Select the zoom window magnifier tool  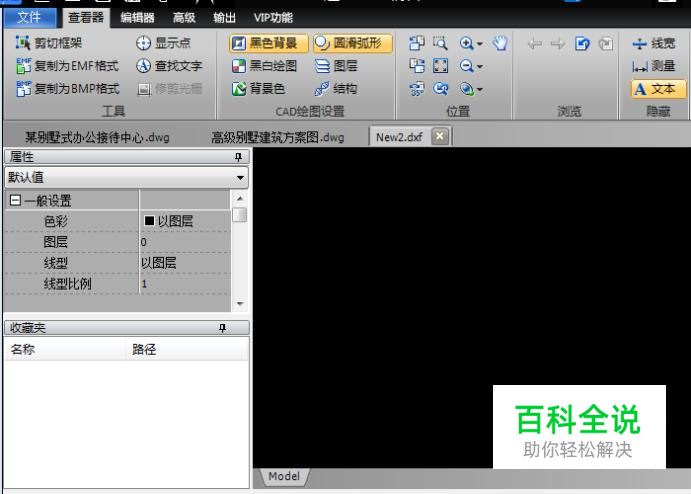(x=440, y=43)
